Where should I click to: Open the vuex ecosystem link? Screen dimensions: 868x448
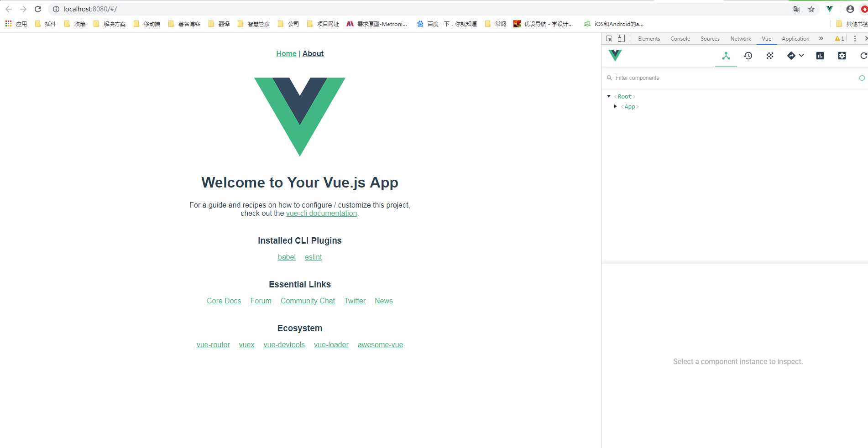click(246, 344)
